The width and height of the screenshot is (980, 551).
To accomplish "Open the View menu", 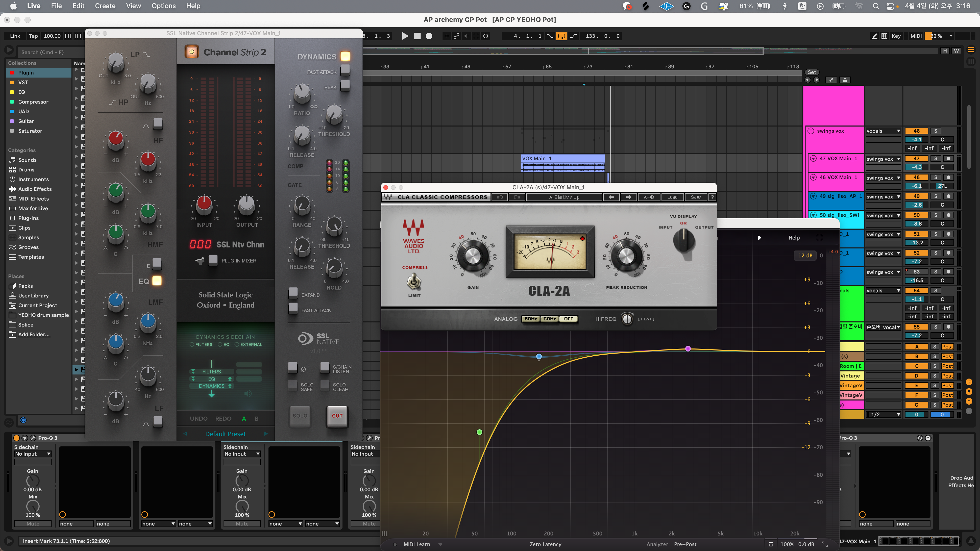I will pyautogui.click(x=133, y=6).
